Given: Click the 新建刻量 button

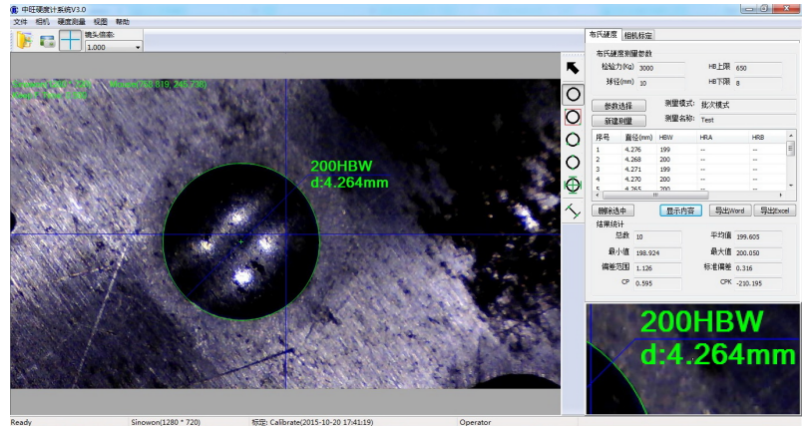Looking at the screenshot, I should (x=619, y=119).
